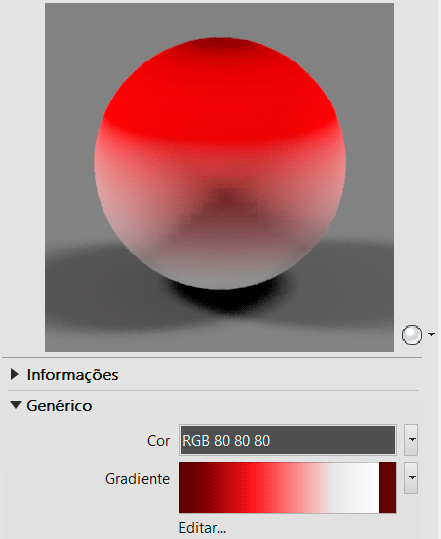Click the Genérico section heading
Screen dimensions: 441x539
pyautogui.click(x=59, y=406)
